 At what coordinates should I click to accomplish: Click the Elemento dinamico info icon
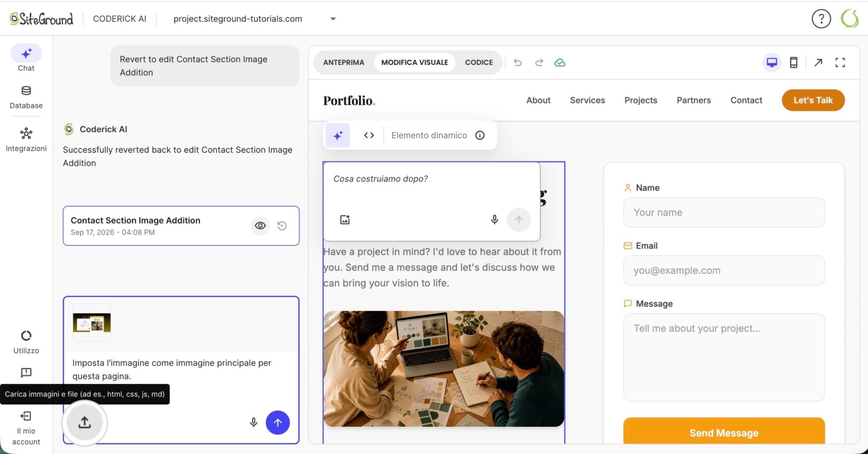480,136
